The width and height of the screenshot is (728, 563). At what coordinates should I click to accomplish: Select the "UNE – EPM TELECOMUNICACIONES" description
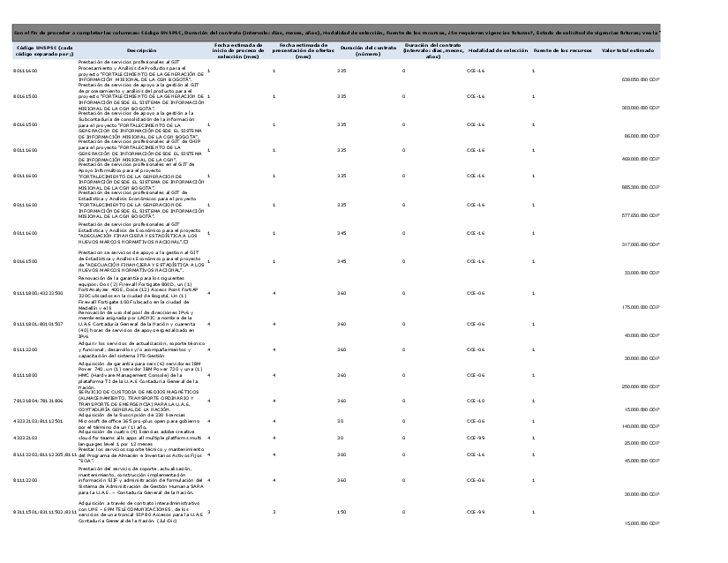[x=140, y=512]
